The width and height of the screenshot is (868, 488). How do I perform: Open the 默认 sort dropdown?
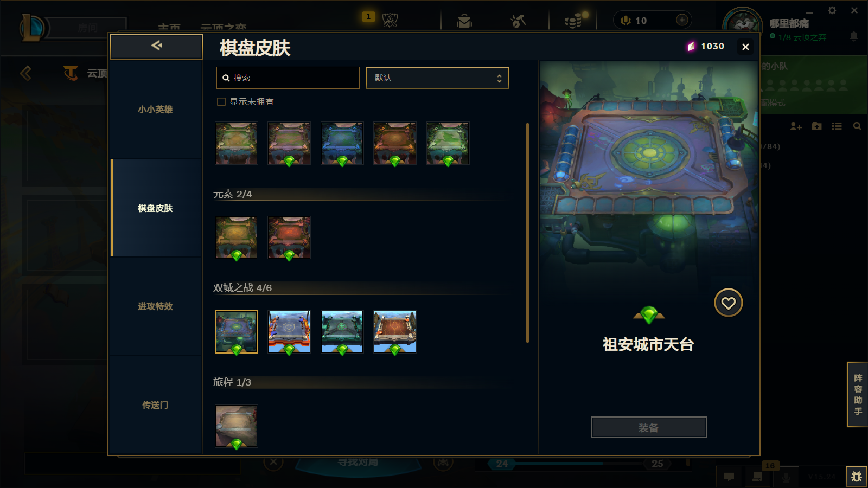point(437,78)
